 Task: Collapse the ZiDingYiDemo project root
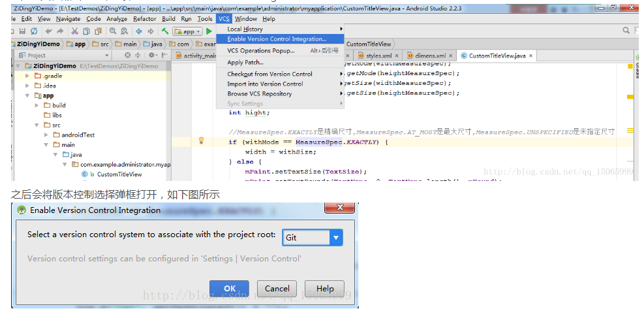(x=18, y=66)
